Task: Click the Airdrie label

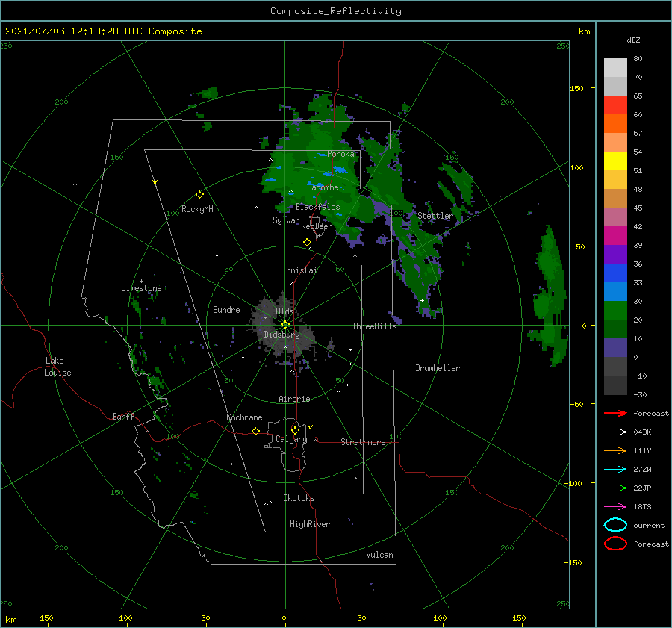Action: point(294,399)
